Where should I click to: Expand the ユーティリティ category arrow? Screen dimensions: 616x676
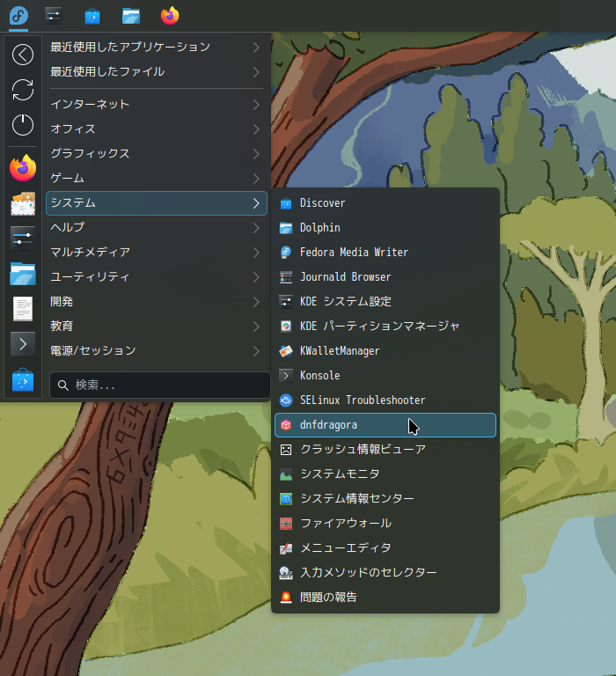(x=256, y=276)
